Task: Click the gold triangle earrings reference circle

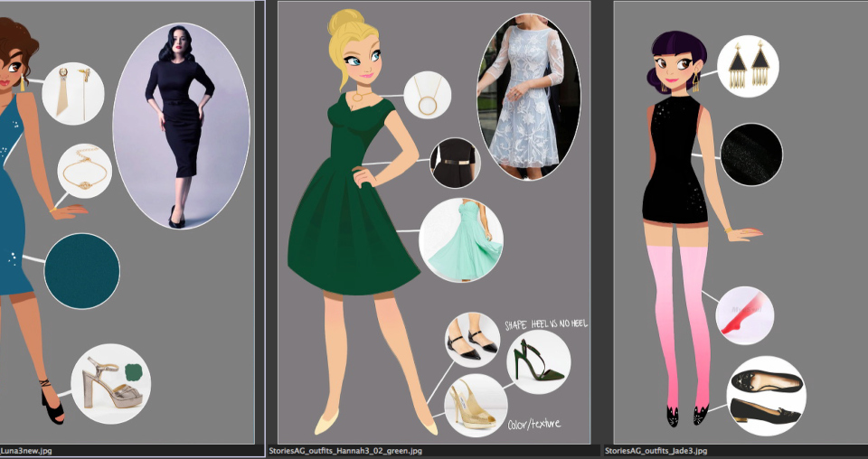Action: coord(748,65)
